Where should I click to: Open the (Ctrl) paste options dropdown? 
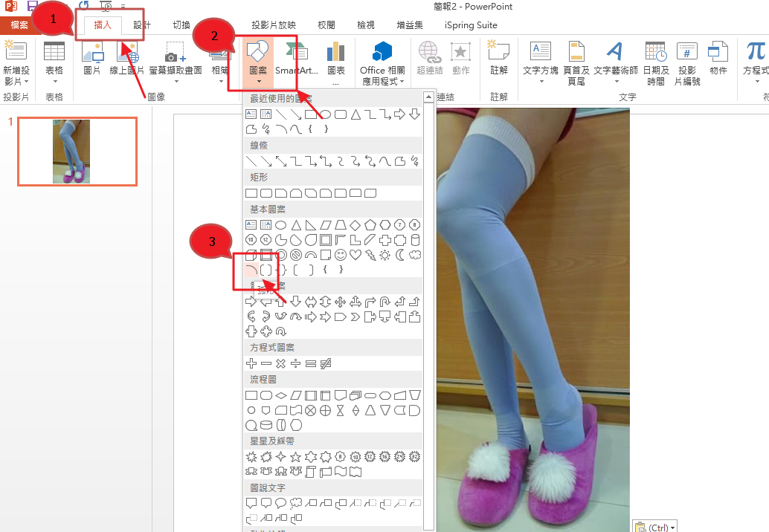click(655, 527)
